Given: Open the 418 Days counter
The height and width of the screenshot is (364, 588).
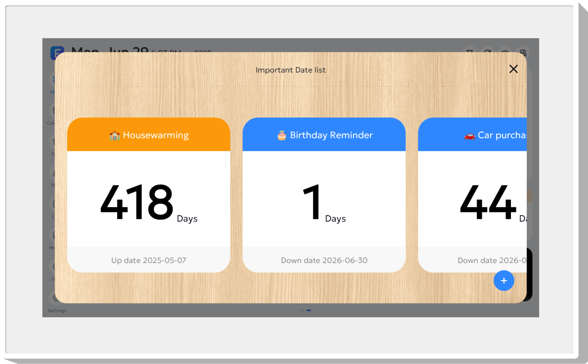Looking at the screenshot, I should pos(149,203).
